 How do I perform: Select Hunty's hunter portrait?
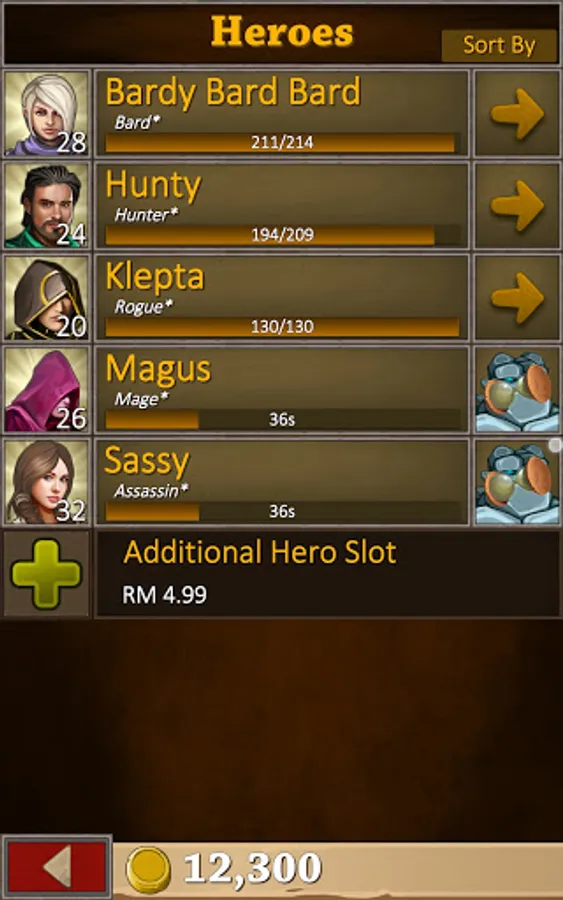click(x=46, y=205)
